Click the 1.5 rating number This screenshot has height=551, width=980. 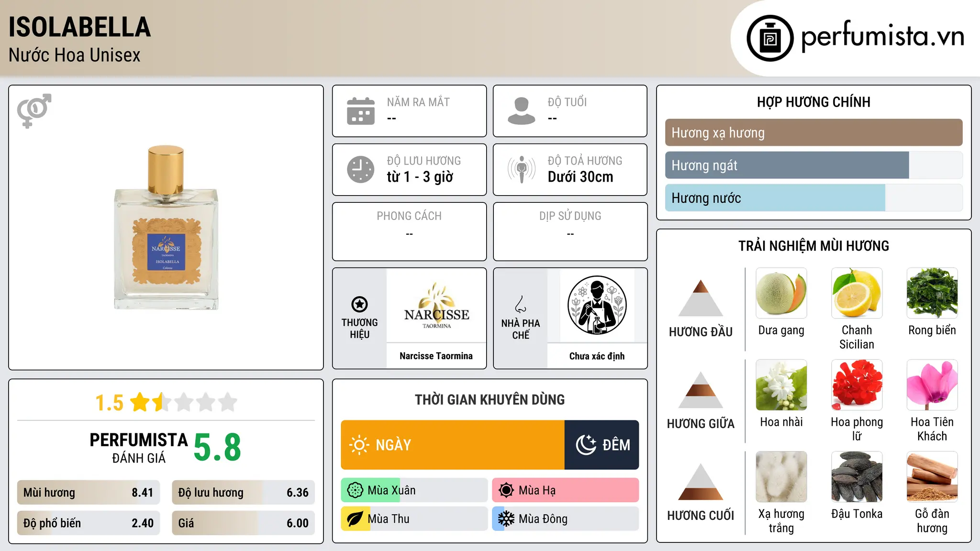(110, 403)
